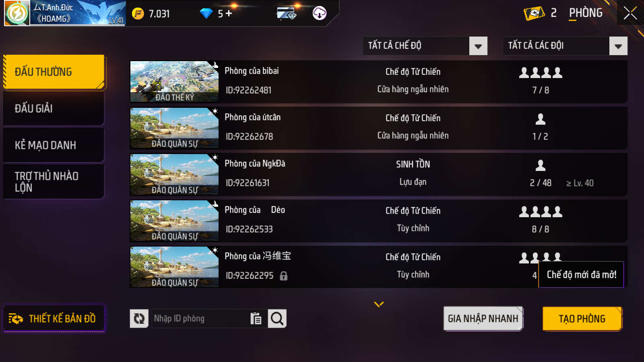Click the player avatar lightning icon
The width and height of the screenshot is (644, 362).
(x=17, y=13)
